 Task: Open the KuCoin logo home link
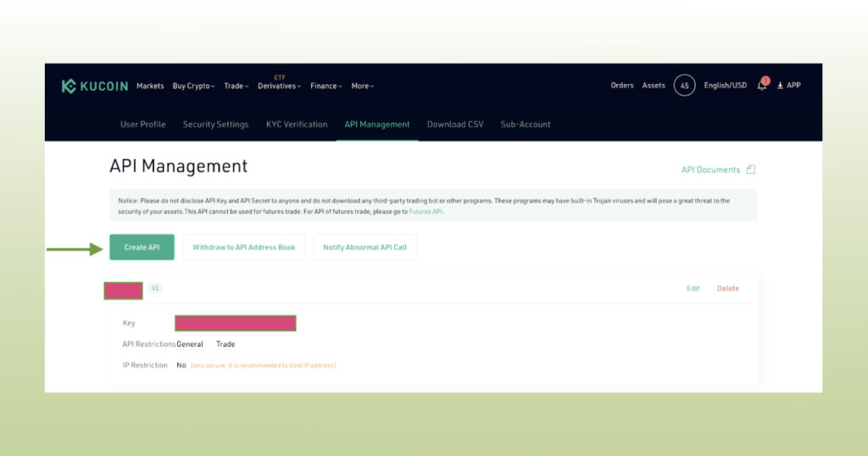(x=95, y=86)
